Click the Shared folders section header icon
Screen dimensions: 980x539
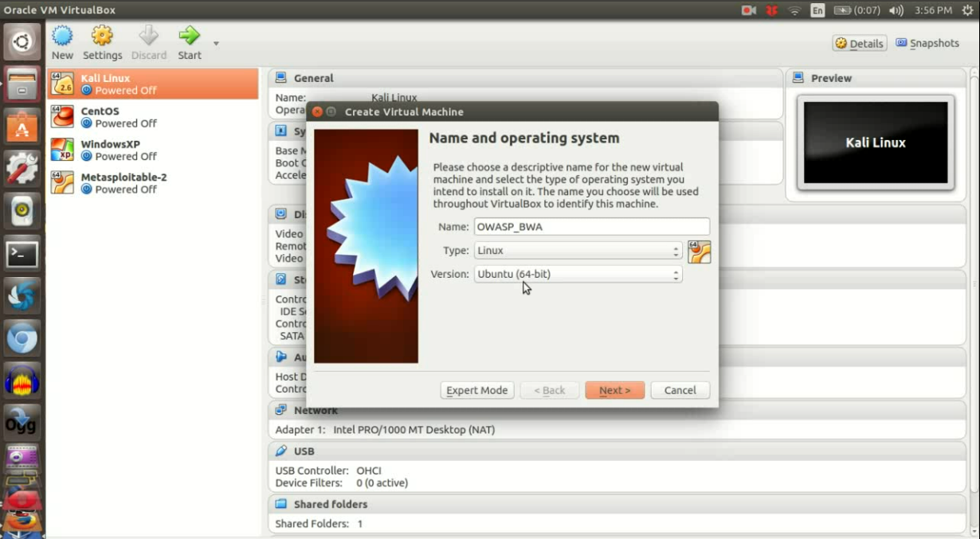tap(281, 504)
